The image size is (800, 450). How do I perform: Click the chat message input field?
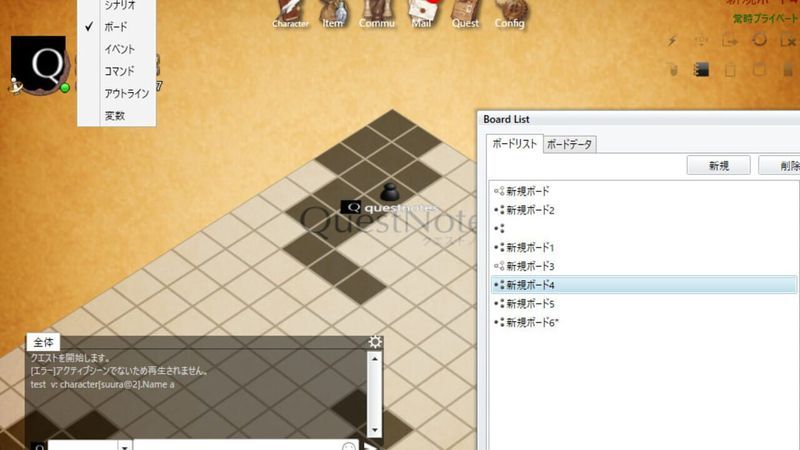point(237,445)
